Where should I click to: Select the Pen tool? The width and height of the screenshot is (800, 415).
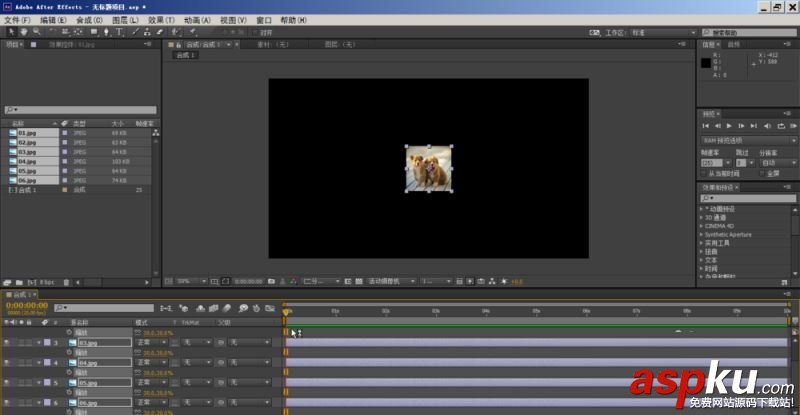pos(107,32)
